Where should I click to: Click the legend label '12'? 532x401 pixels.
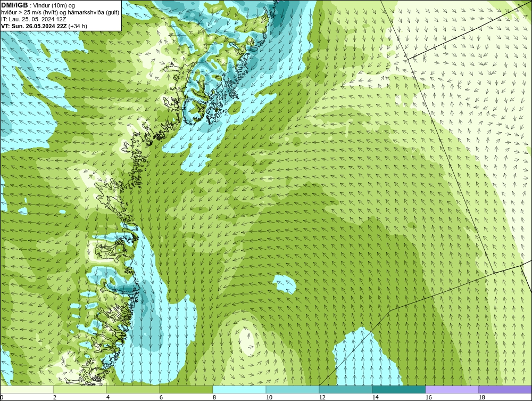322,397
